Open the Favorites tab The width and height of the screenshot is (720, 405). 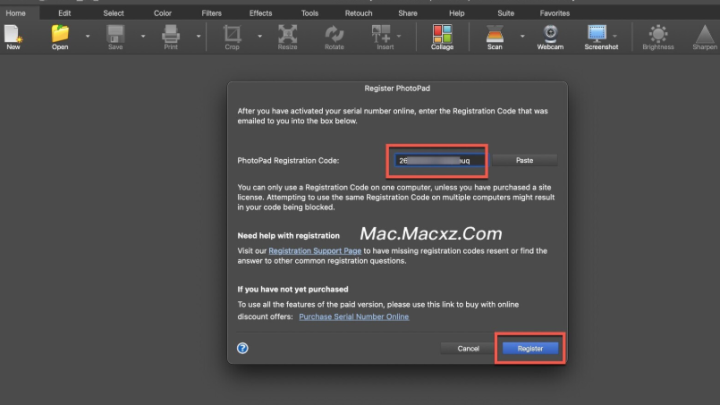pyautogui.click(x=555, y=13)
